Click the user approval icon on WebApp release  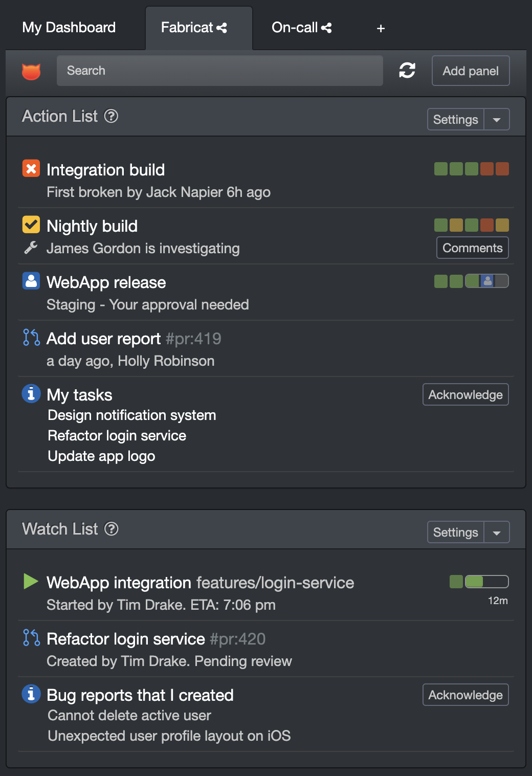31,281
